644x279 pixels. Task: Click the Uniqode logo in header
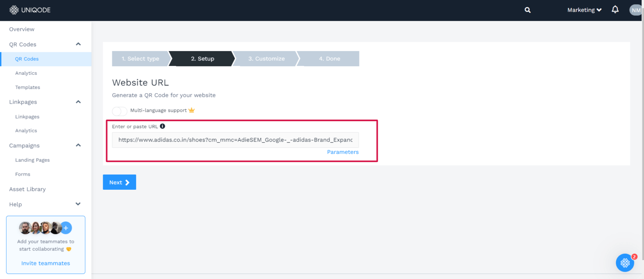[30, 10]
